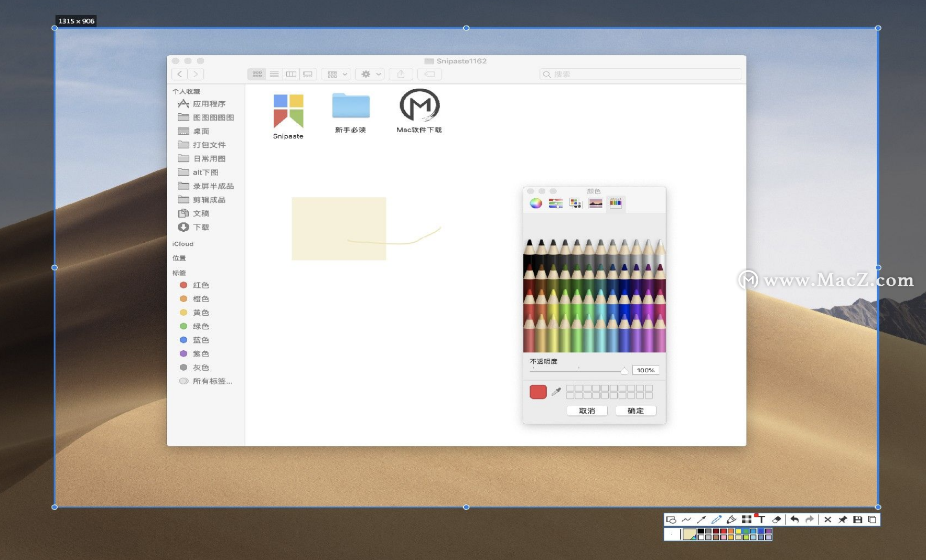Open 录屏半成品 in the sidebar
Viewport: 926px width, 560px height.
point(206,186)
